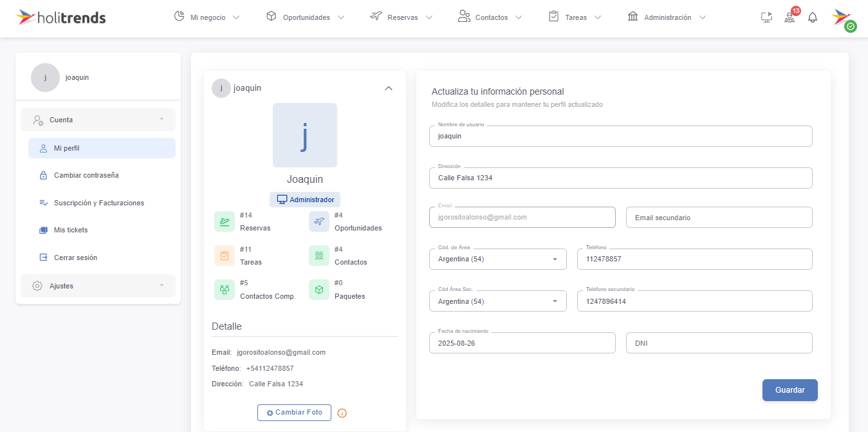Image resolution: width=868 pixels, height=432 pixels.
Task: Click the user logo avatar at top right
Action: click(x=842, y=18)
